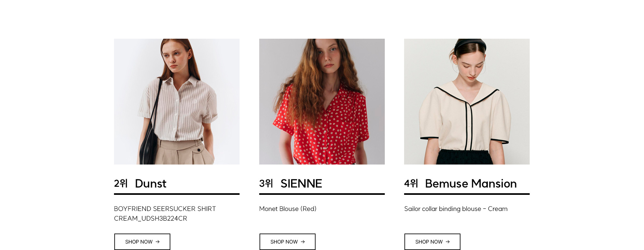Click the arrow icon in SIENNE's Shop Now button
644x250 pixels.
point(303,242)
